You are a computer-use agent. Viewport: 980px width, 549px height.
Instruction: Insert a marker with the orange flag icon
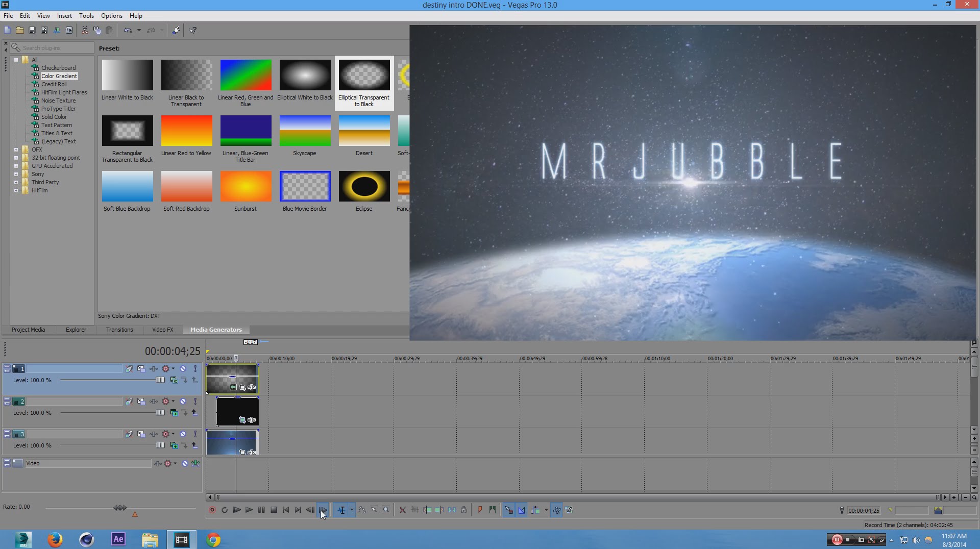[x=480, y=510]
